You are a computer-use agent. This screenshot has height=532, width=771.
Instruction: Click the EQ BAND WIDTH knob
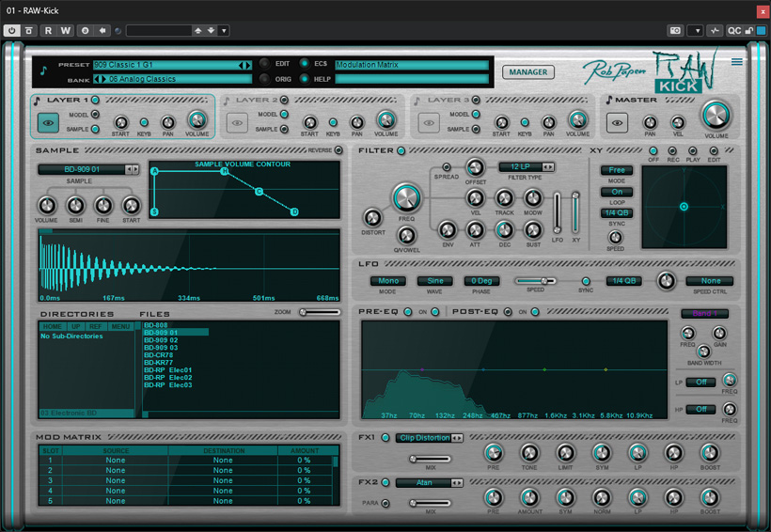[704, 351]
